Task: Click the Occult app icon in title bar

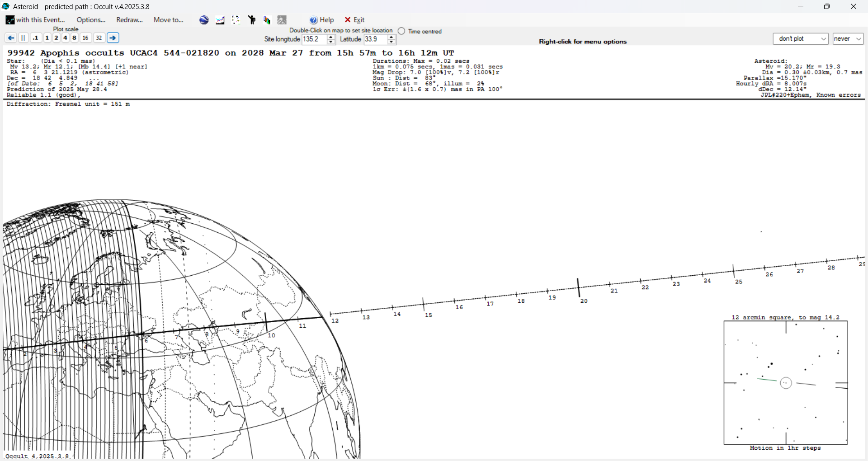Action: pyautogui.click(x=6, y=6)
